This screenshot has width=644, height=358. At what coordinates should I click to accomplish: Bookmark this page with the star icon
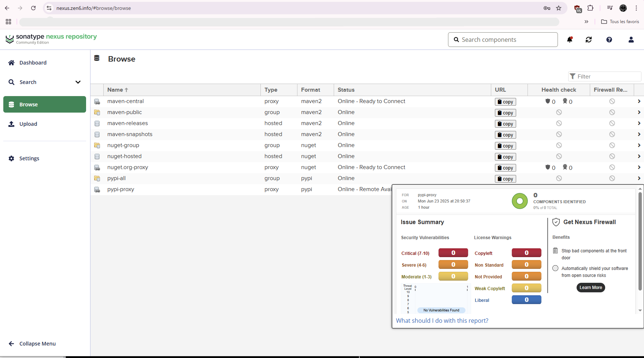(x=559, y=8)
